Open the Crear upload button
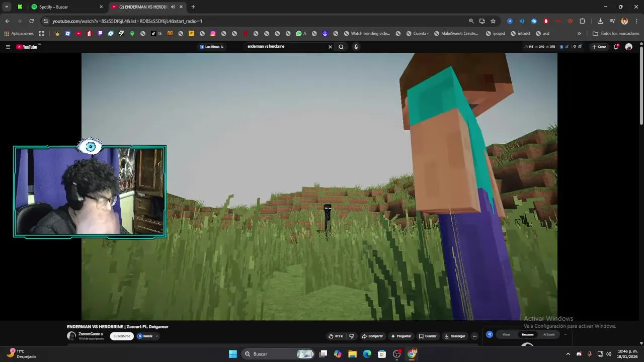Screen dimensions: 644x362 coord(599,47)
